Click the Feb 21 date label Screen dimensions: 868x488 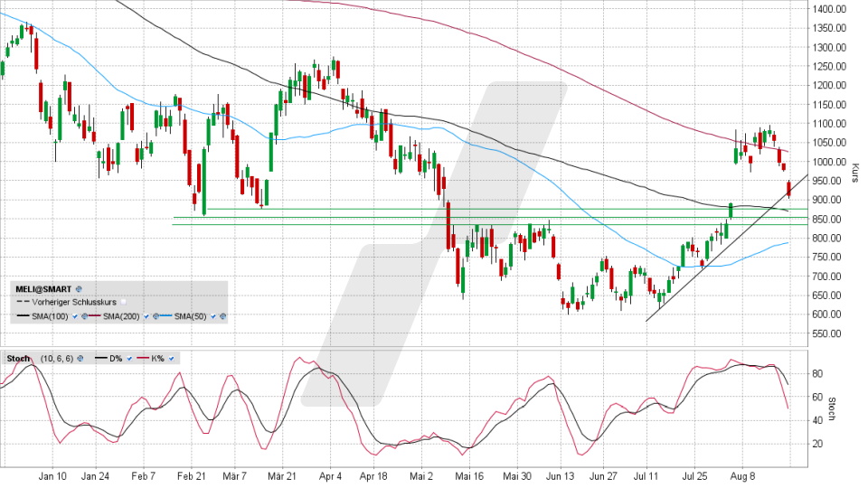point(192,476)
